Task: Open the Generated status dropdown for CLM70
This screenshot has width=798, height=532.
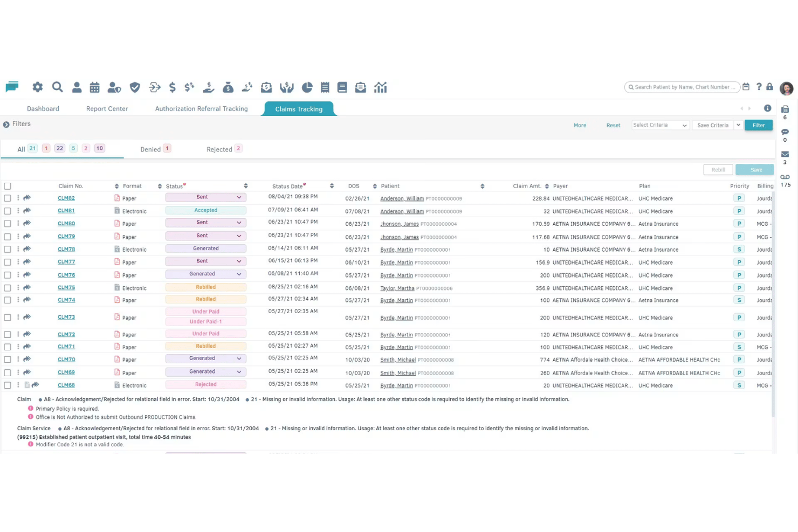Action: [206, 358]
